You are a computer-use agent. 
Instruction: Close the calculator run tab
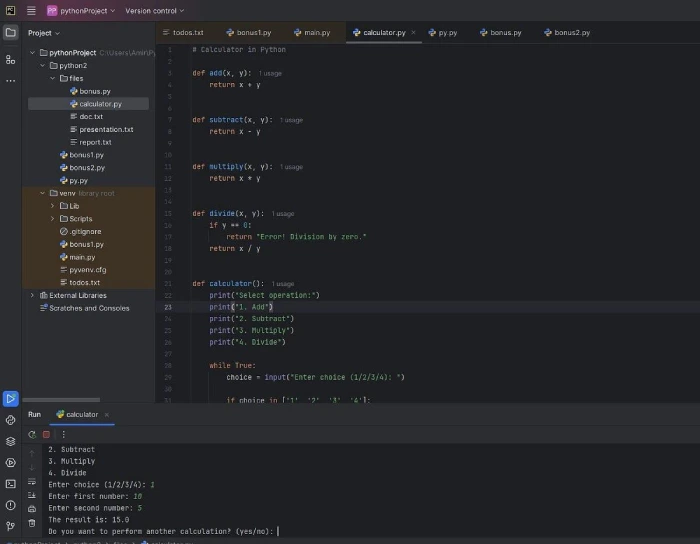(107, 415)
